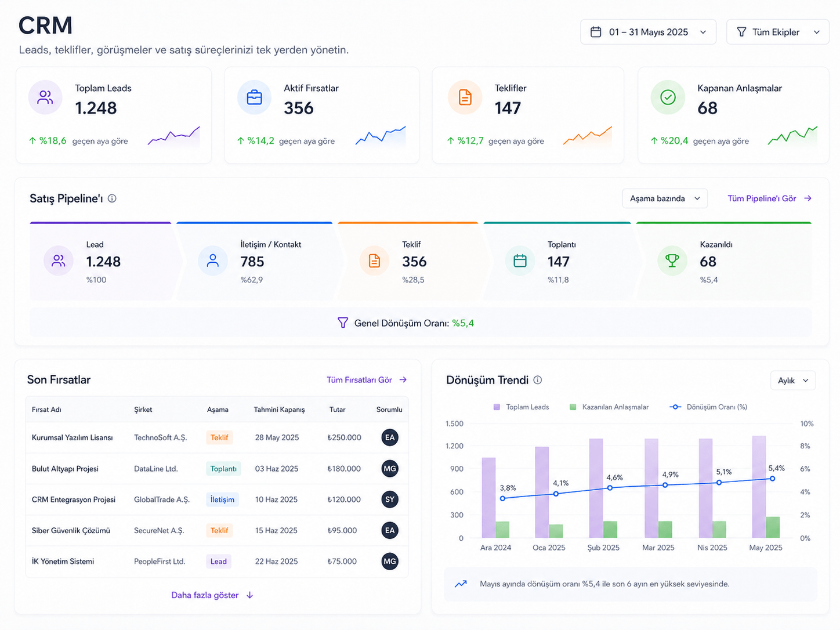Click the Aktif Fırsatlar sparkline chart

[x=381, y=136]
